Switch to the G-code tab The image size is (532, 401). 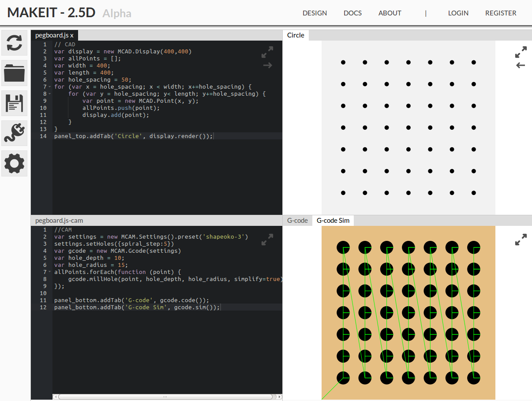click(297, 220)
